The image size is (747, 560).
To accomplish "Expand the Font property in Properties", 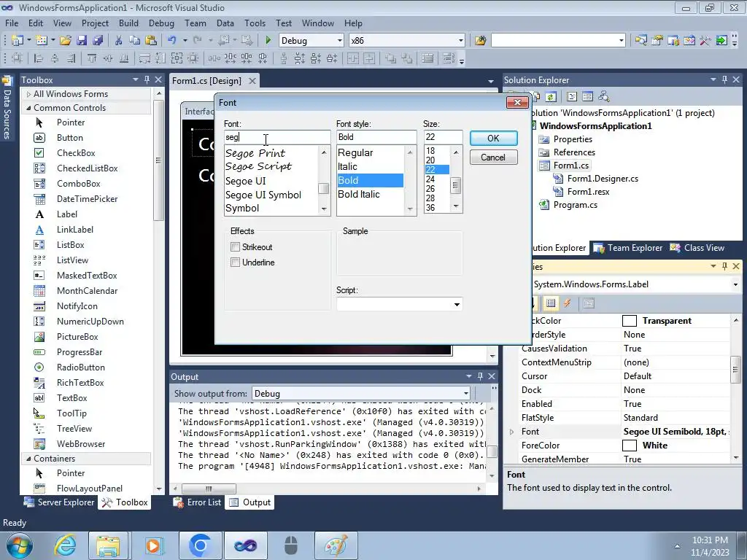I will 511,432.
